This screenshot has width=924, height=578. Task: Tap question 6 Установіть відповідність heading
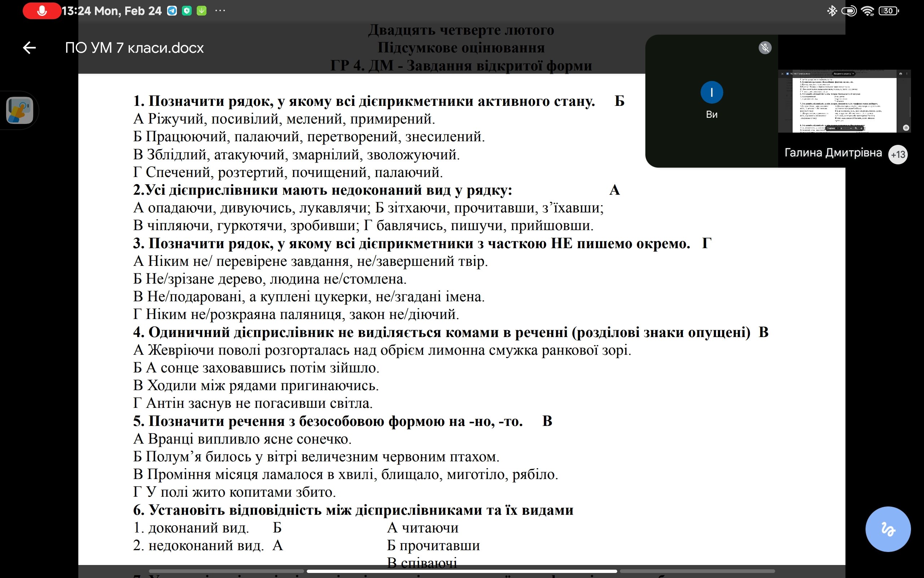point(353,510)
